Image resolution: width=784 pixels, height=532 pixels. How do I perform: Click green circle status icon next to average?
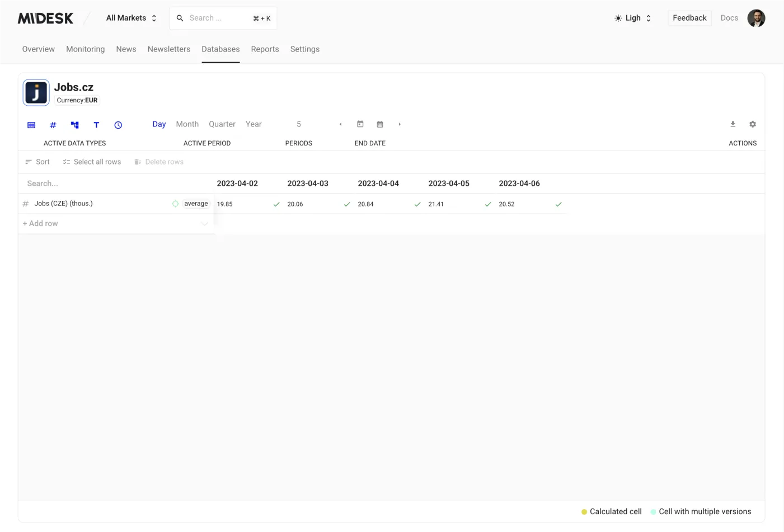pos(175,204)
